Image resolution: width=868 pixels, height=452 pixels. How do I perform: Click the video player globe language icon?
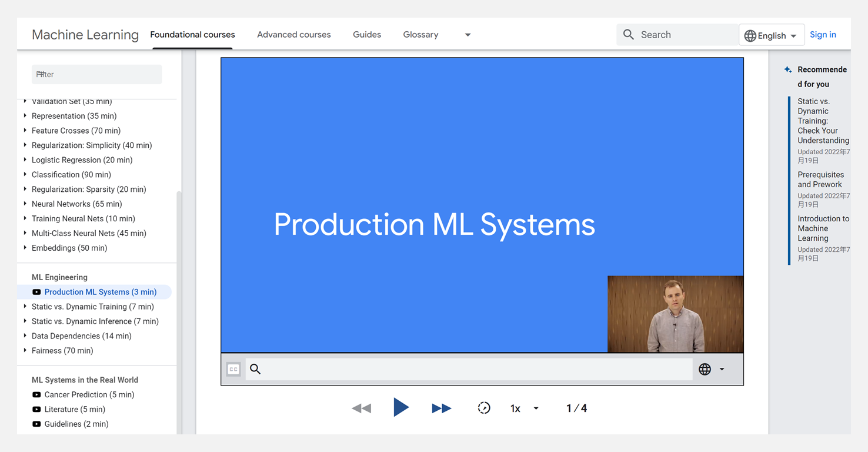(x=705, y=369)
